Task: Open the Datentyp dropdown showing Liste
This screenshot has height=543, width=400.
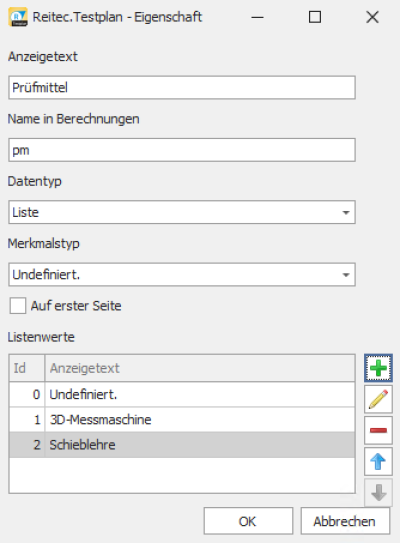Action: [x=182, y=212]
